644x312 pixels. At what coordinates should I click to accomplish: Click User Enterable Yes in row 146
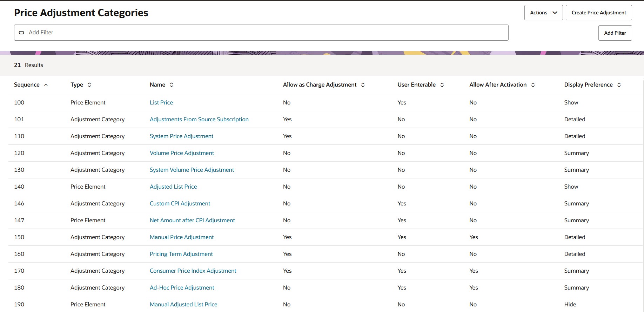pos(402,203)
